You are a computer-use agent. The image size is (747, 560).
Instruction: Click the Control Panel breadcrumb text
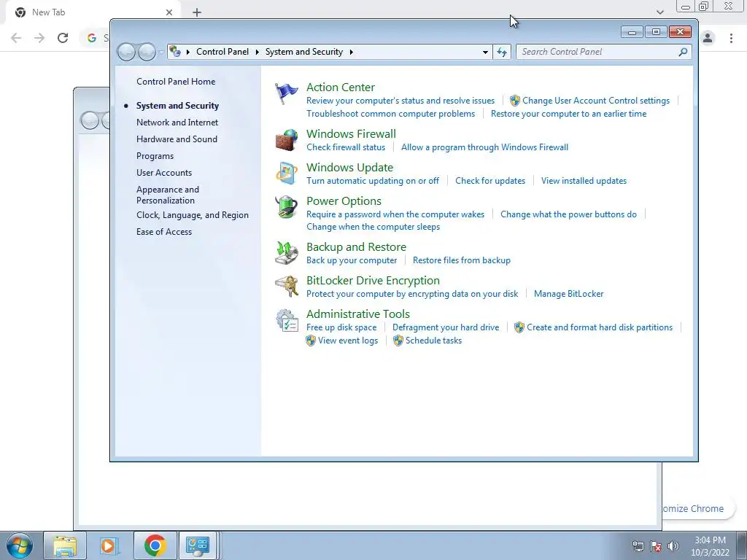pos(222,52)
